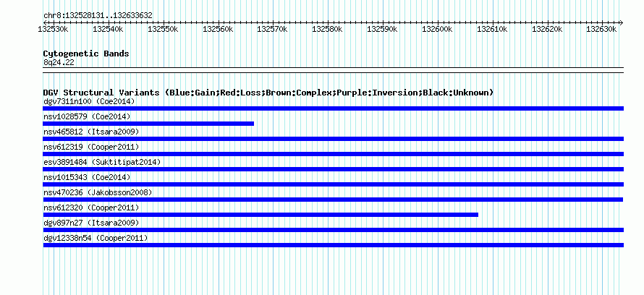
Task: Click the 132560k ruler tick label
Action: 218,29
